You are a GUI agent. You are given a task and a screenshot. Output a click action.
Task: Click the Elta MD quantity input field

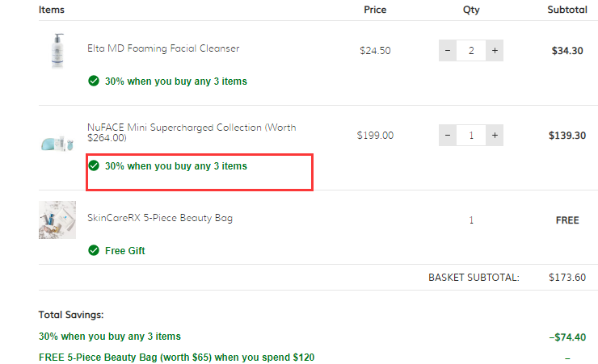point(471,51)
